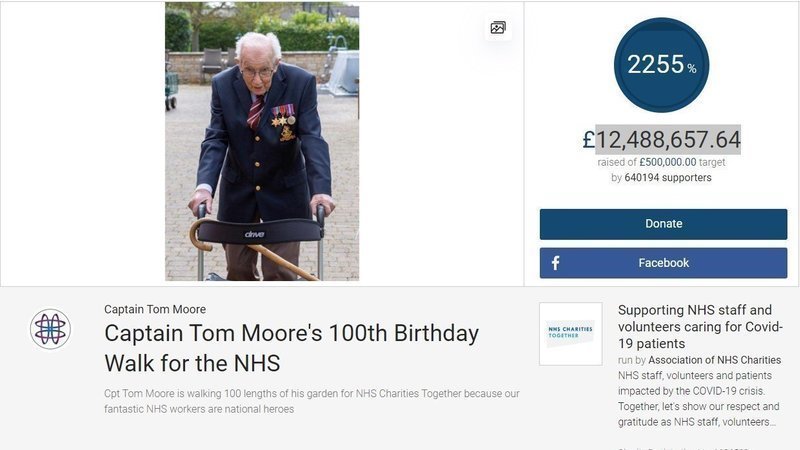This screenshot has width=800, height=450.
Task: Select the 'Captain Tom Moore' fundraiser name
Action: tap(155, 309)
